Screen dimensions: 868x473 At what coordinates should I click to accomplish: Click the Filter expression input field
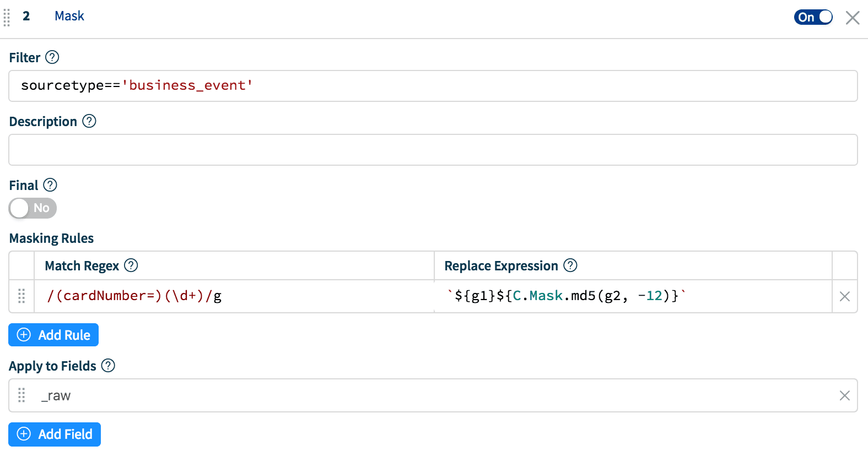433,86
